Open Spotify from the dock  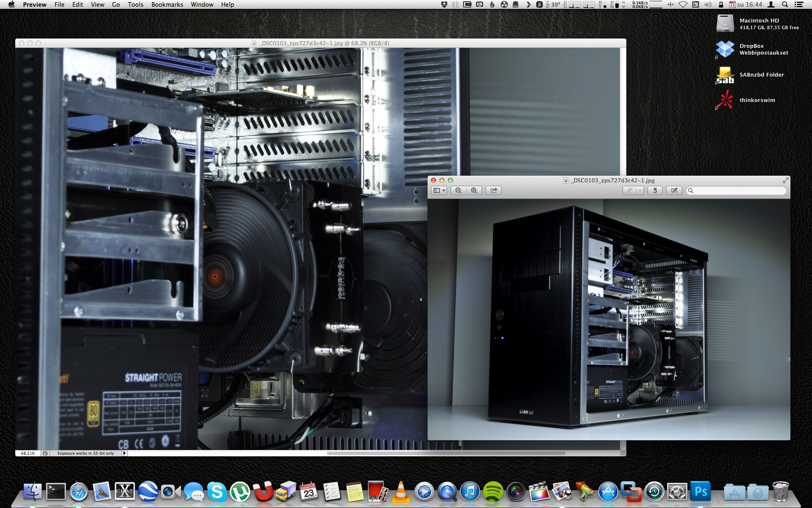point(493,492)
